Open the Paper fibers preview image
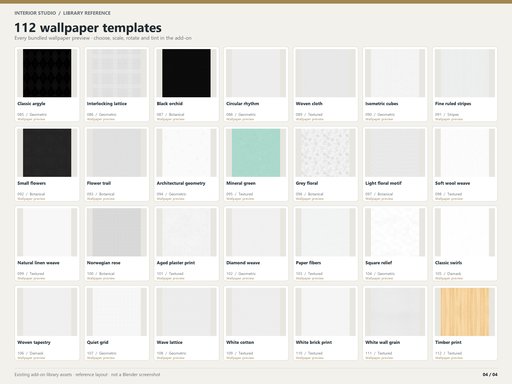Image resolution: width=512 pixels, height=384 pixels. click(x=326, y=232)
